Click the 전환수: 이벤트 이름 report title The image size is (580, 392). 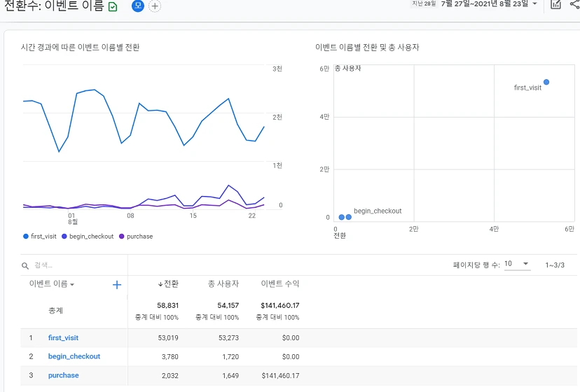54,6
